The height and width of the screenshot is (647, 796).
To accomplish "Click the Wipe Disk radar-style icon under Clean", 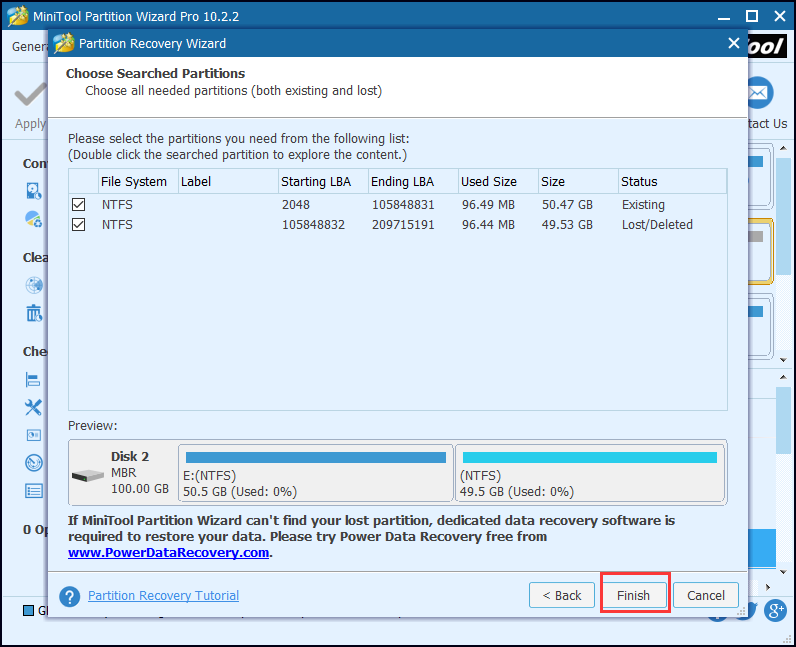I will point(34,285).
